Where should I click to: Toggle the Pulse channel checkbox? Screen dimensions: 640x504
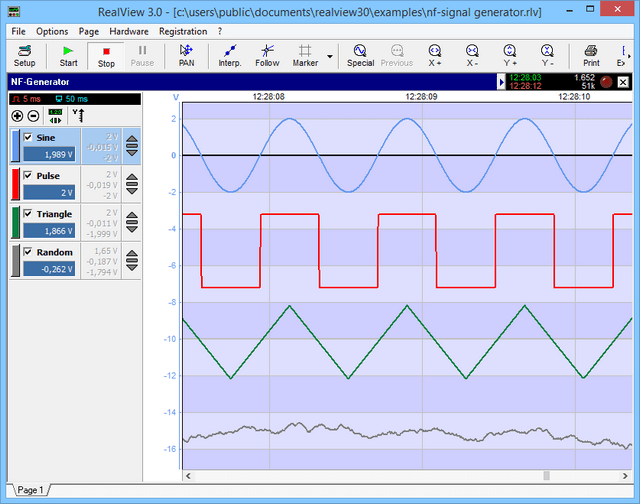point(28,175)
